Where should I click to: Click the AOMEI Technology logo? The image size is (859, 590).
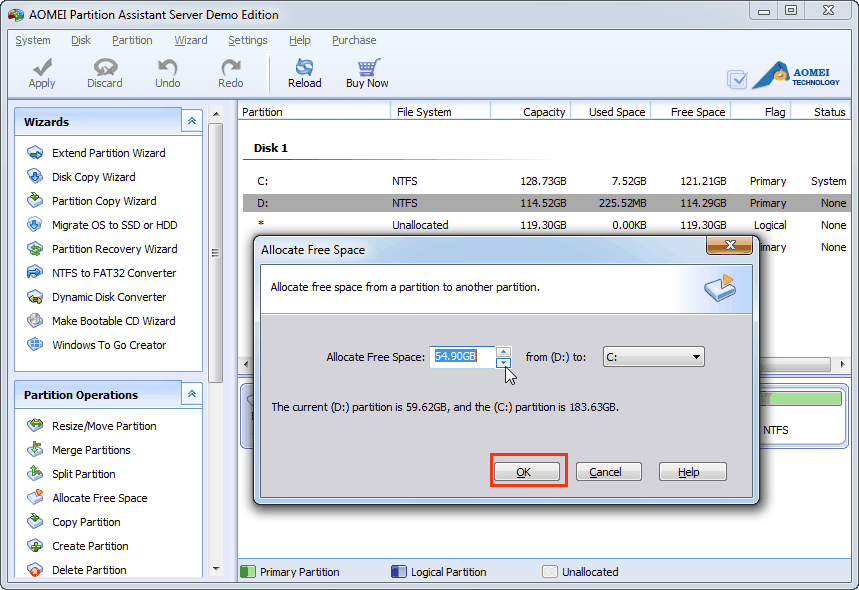[x=797, y=76]
